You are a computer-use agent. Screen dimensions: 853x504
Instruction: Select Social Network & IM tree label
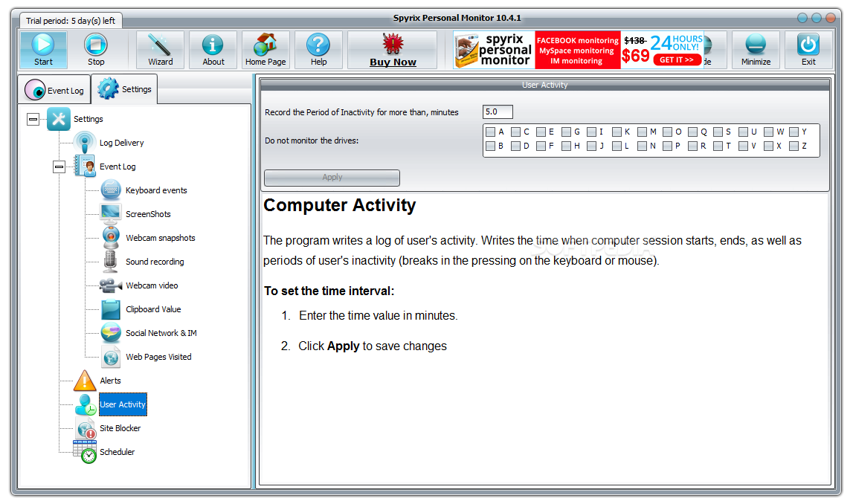(x=161, y=333)
